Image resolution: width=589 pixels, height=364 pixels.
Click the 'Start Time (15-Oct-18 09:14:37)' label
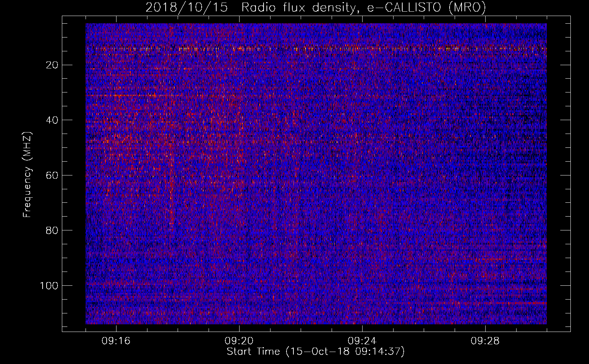[x=316, y=352]
